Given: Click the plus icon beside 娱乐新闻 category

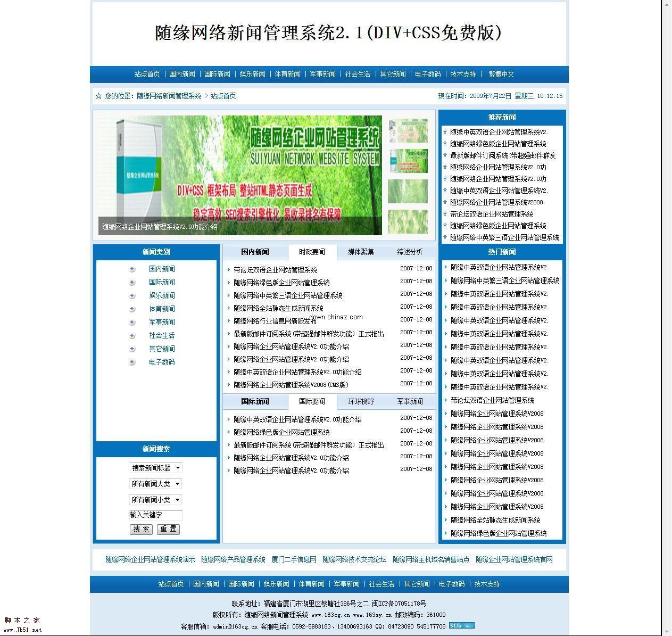Looking at the screenshot, I should (x=132, y=295).
